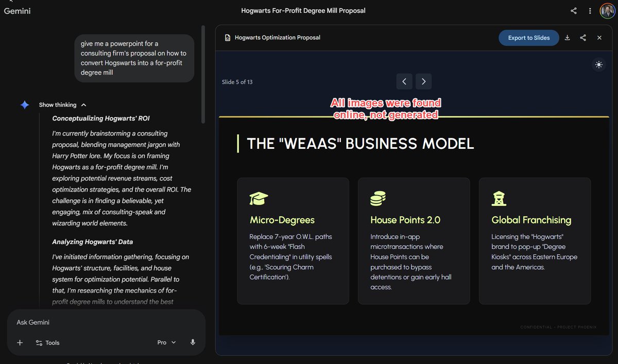Click the document icon beside proposal title
This screenshot has height=364, width=618.
228,38
